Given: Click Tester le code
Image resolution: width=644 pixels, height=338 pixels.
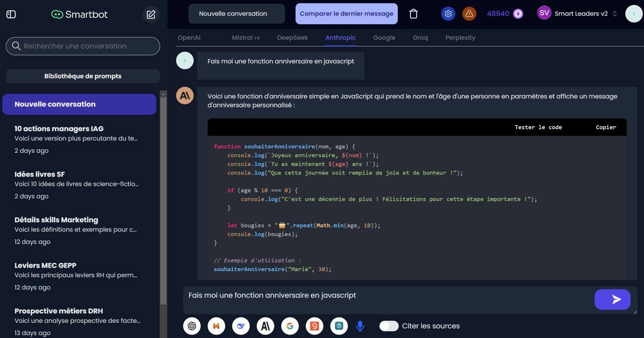Looking at the screenshot, I should click(538, 127).
